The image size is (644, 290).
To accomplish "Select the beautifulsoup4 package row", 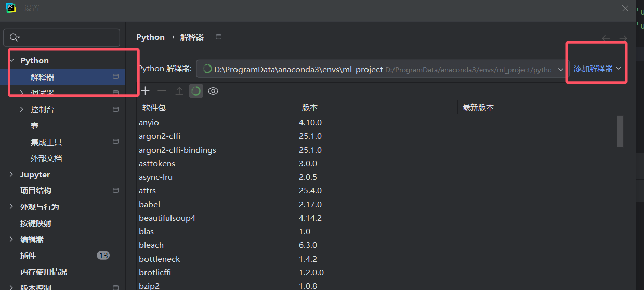I will tap(376, 218).
